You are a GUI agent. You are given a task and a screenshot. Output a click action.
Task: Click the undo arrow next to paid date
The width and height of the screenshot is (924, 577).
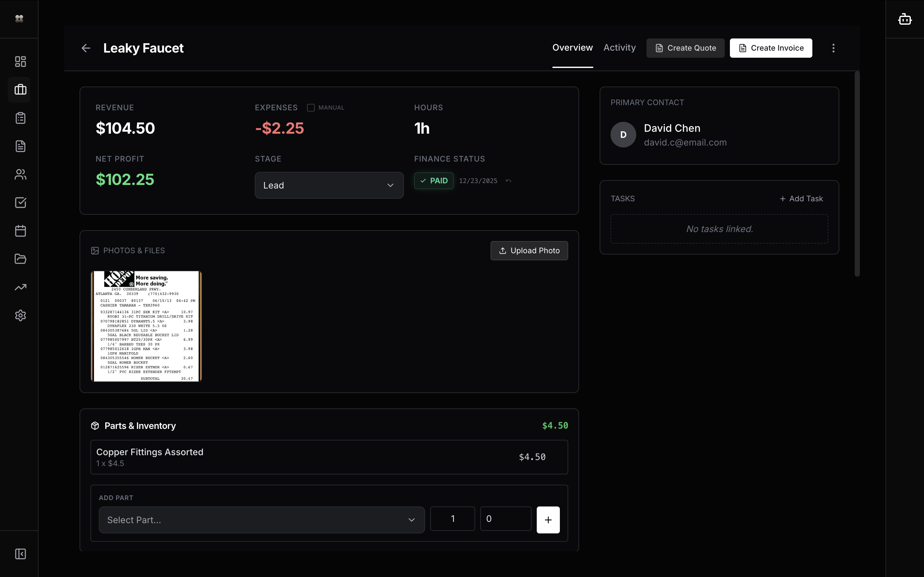click(508, 180)
